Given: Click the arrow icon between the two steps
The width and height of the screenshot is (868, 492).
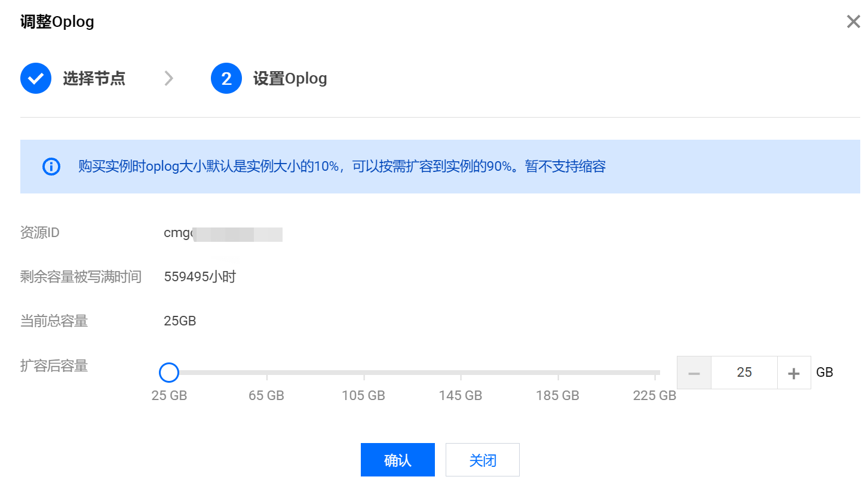Looking at the screenshot, I should coord(169,78).
